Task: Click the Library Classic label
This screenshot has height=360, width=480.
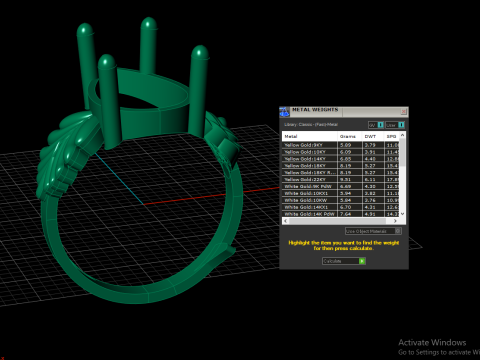Action: coord(311,125)
